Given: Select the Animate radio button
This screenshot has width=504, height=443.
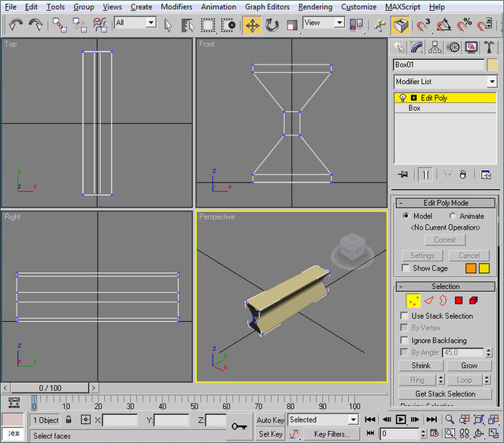Looking at the screenshot, I should click(x=453, y=216).
